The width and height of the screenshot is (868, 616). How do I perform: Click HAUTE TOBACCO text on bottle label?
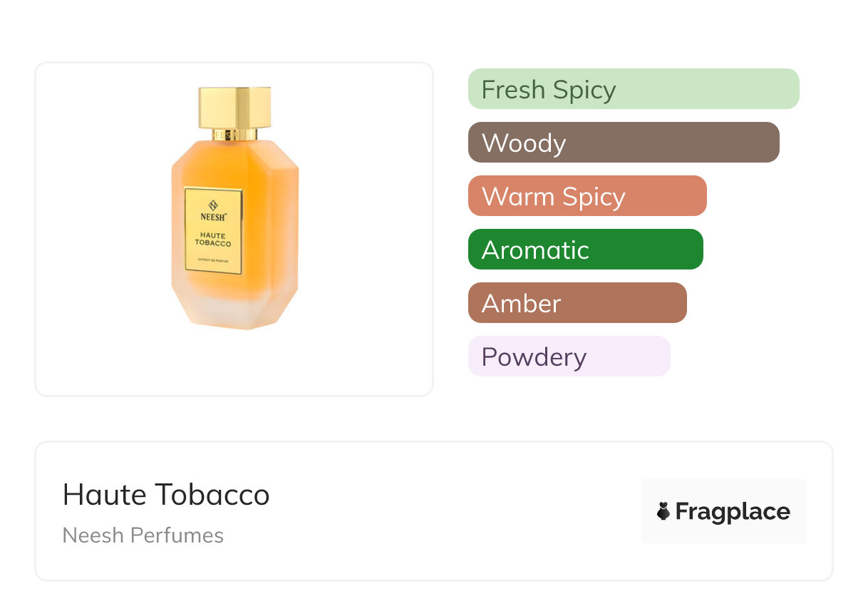213,239
